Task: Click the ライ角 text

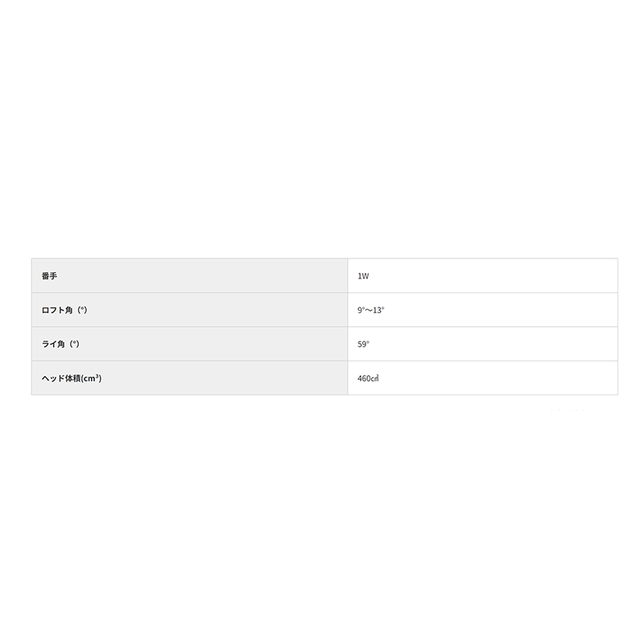Action: click(55, 344)
